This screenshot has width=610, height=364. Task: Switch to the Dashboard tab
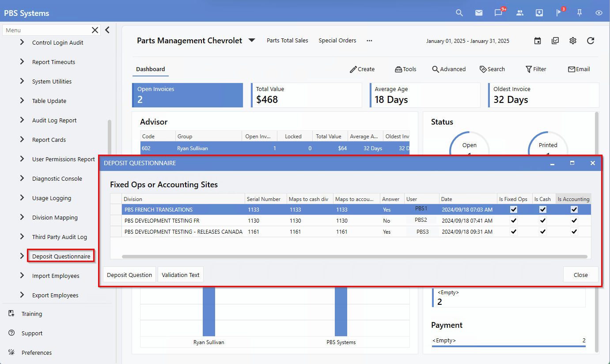pyautogui.click(x=151, y=69)
